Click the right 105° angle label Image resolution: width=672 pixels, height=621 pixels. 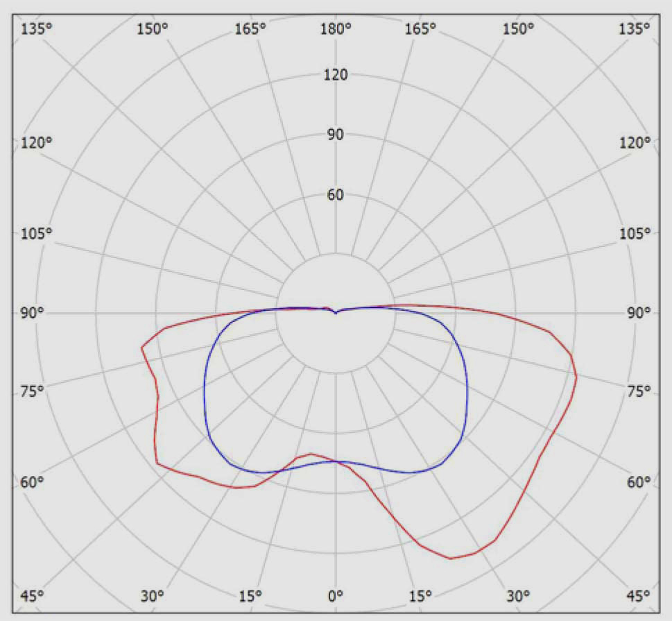pos(636,232)
